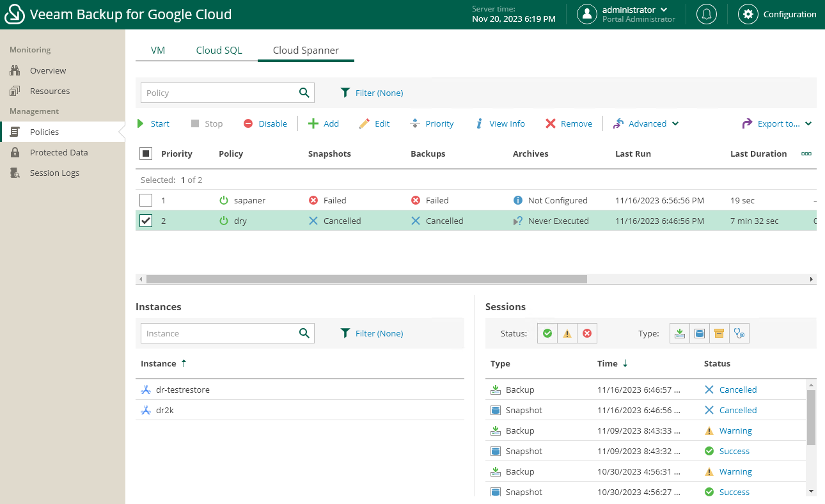Click the green Start play icon

pos(141,123)
